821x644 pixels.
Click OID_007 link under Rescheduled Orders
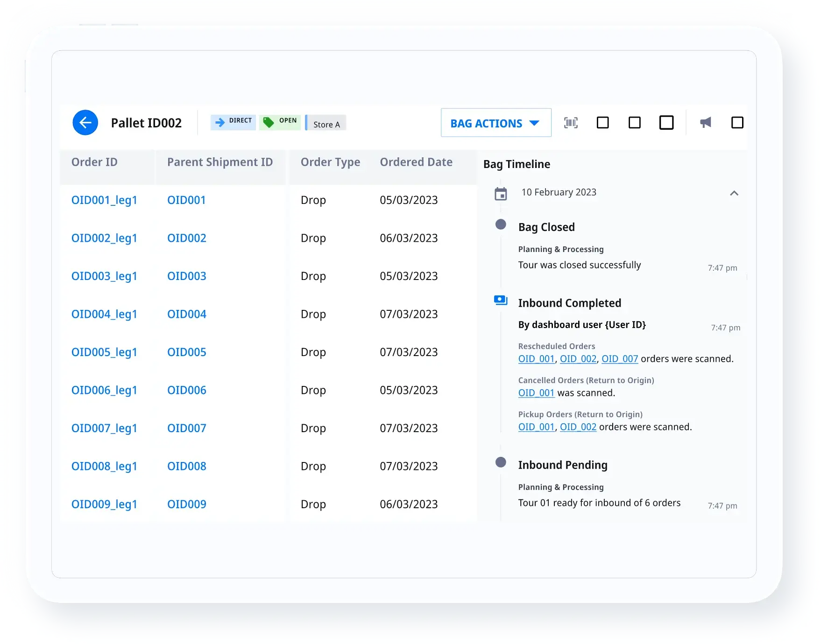(619, 359)
